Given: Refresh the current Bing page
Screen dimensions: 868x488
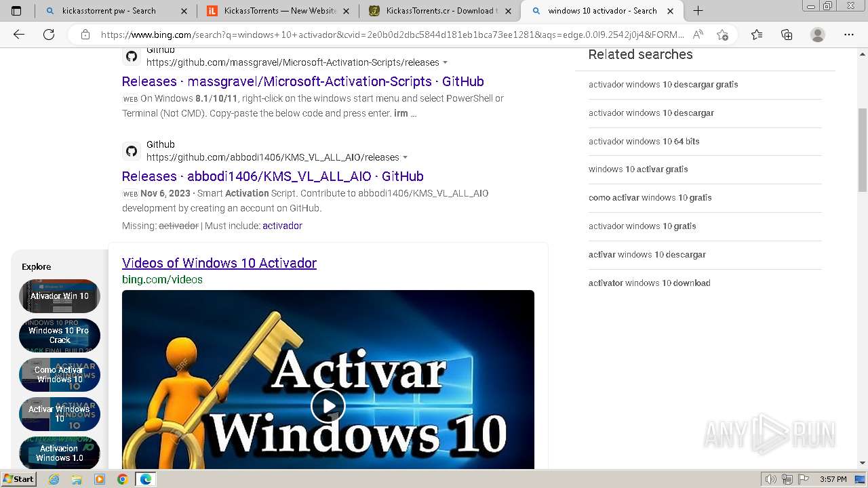Looking at the screenshot, I should 49,35.
